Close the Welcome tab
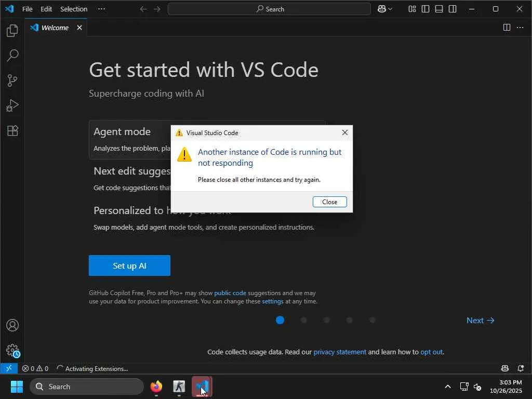 tap(79, 28)
